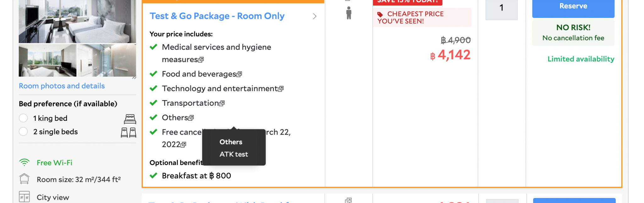Open info icon beside Transportation
Viewport: 644px width, 203px height.
(x=222, y=103)
